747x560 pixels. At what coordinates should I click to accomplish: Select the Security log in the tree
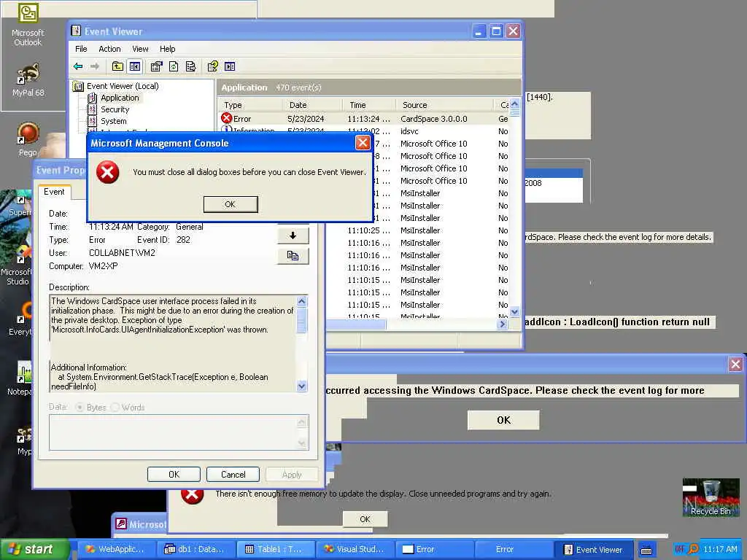click(115, 109)
